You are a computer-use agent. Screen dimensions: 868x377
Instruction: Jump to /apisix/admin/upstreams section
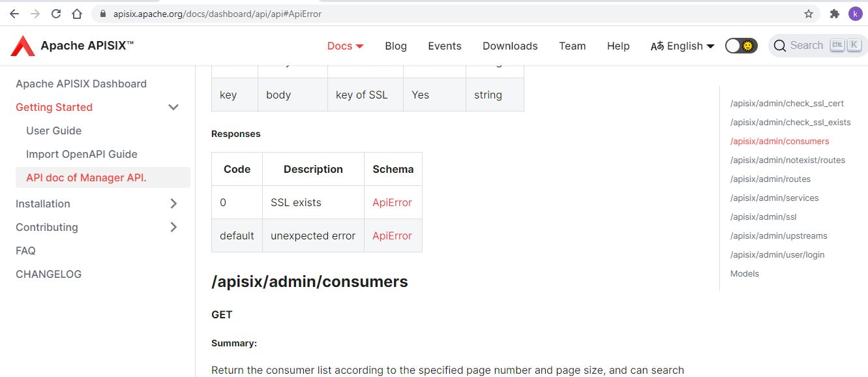click(779, 235)
